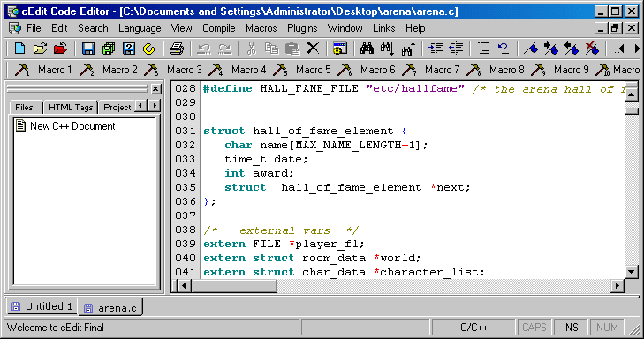
Task: Open the window settings gear icon
Action: [340, 49]
